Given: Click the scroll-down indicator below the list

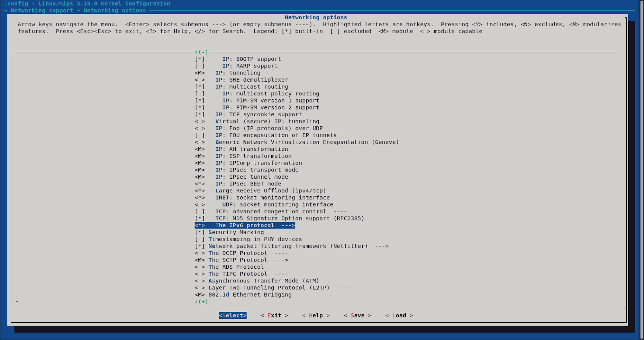Looking at the screenshot, I should [x=201, y=302].
